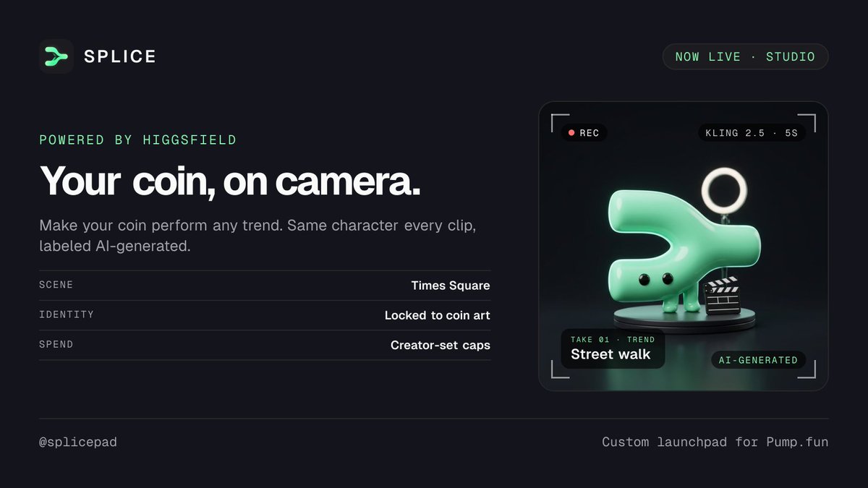This screenshot has height=488, width=868.
Task: Click the IDENTITY row label
Action: pos(67,314)
